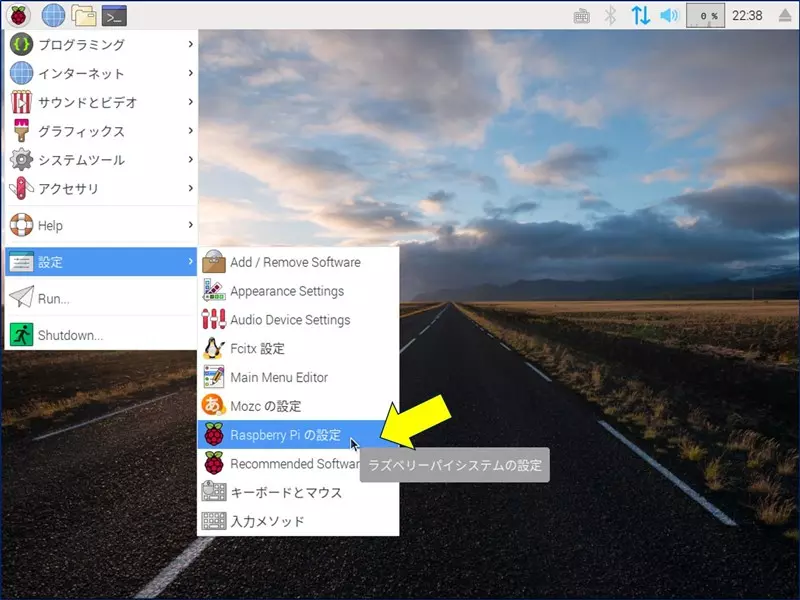Open Fcitx 設定
Viewport: 800px width, 600px height.
(x=298, y=348)
